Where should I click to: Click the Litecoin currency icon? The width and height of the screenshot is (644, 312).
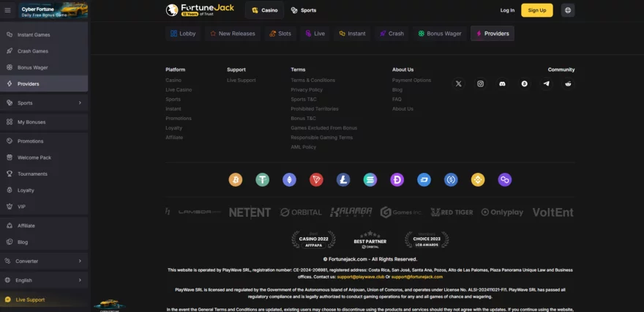(343, 179)
